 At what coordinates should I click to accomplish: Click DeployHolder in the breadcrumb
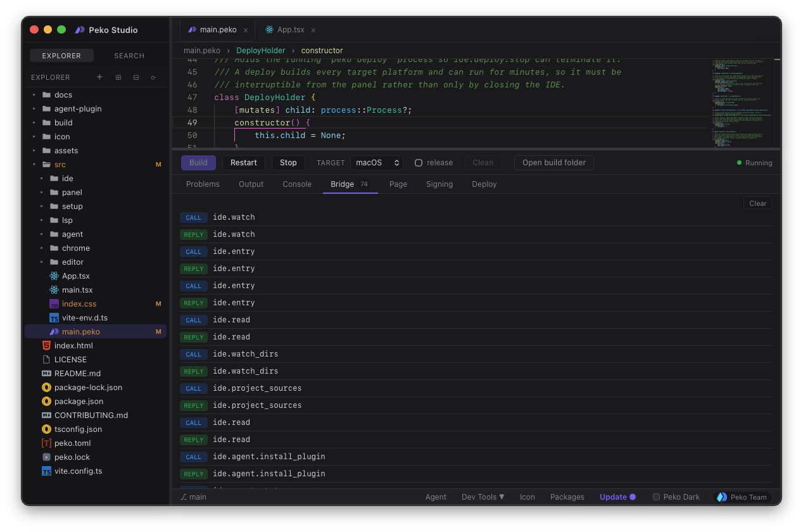261,51
